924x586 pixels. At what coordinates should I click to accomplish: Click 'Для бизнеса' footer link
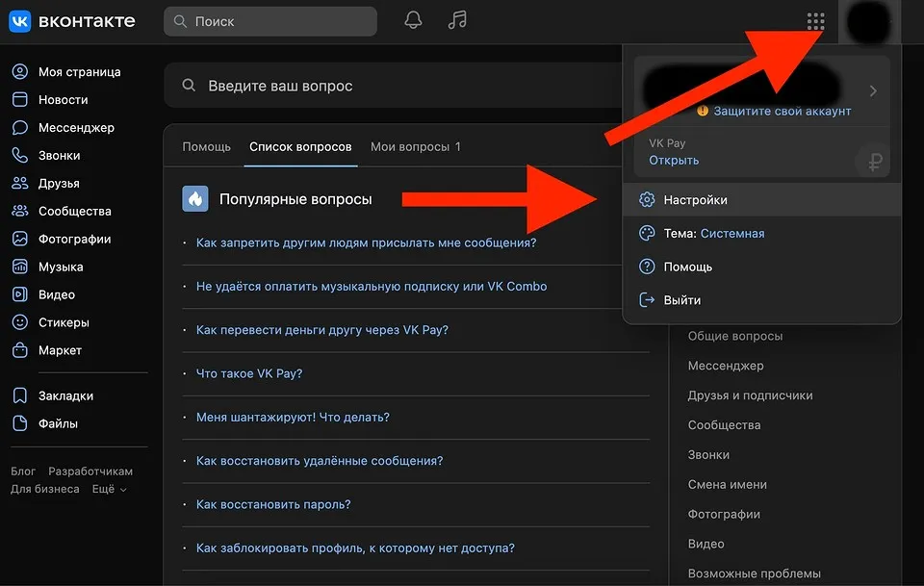click(x=45, y=489)
